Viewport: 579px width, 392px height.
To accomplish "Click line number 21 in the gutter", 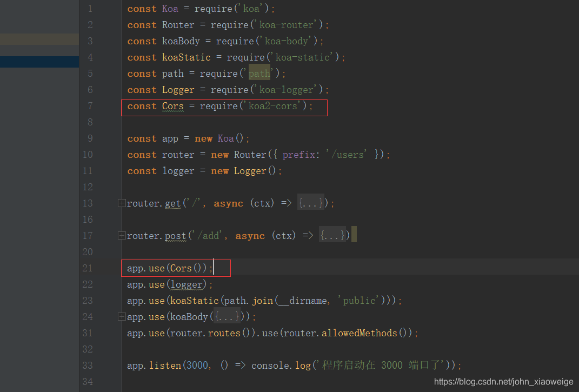I will pos(88,268).
